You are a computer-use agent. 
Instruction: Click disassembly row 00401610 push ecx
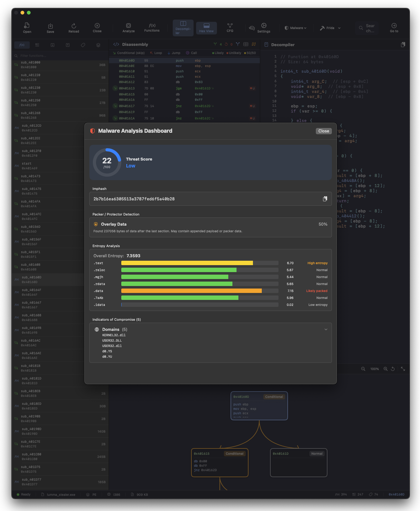[x=184, y=71]
